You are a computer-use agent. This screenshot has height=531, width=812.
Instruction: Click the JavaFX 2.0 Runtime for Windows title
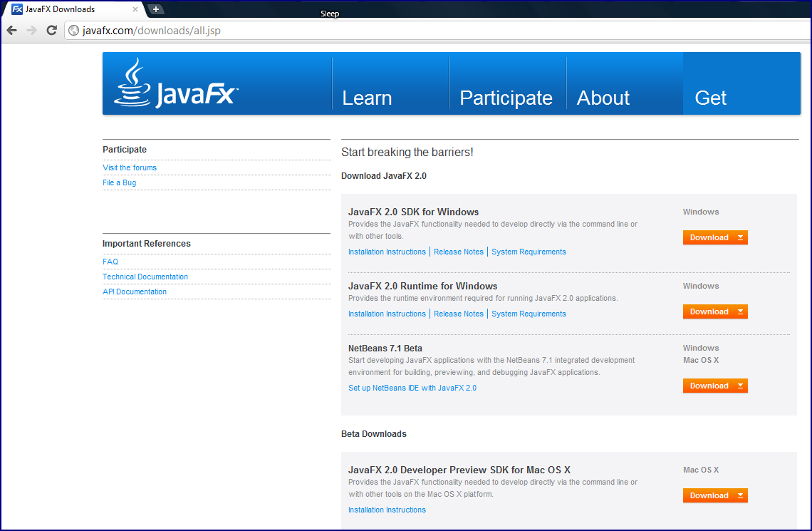[422, 286]
